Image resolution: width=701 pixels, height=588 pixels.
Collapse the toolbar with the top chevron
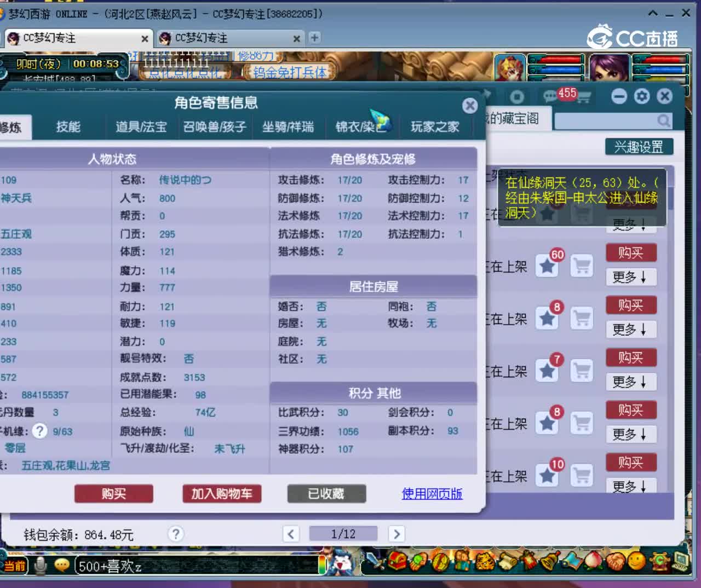pos(653,13)
